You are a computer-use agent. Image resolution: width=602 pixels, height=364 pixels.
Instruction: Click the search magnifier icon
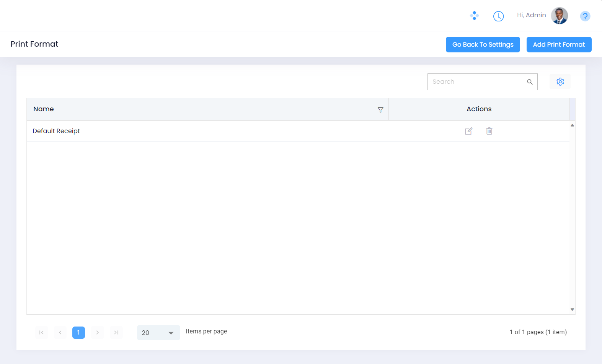[530, 82]
